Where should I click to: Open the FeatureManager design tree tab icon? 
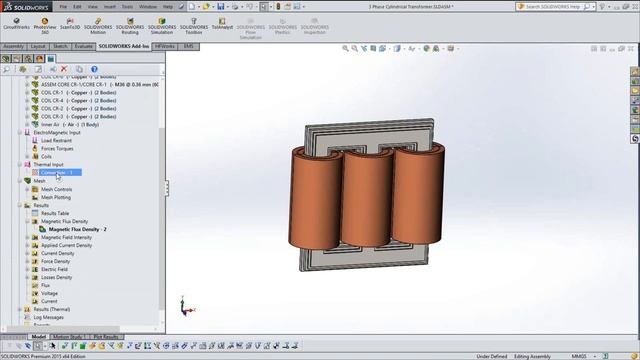(6, 59)
